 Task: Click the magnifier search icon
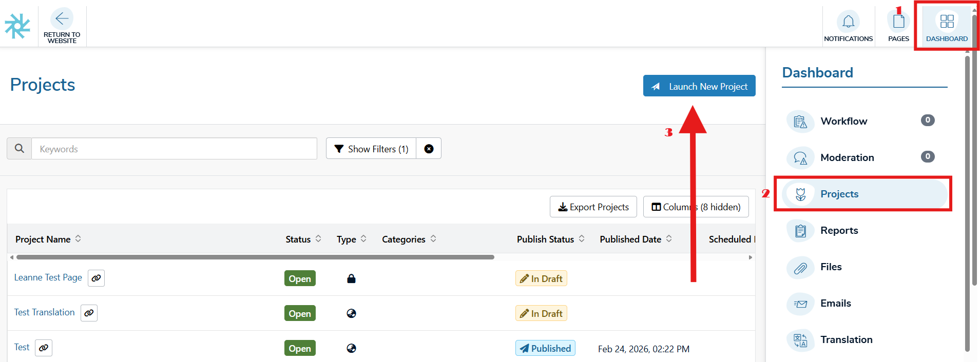pos(20,149)
